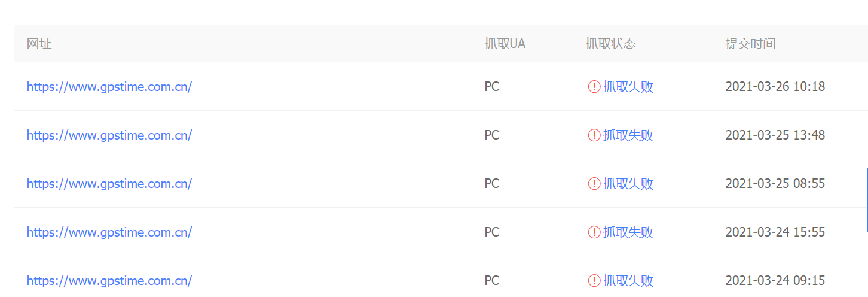Image resolution: width=868 pixels, height=297 pixels.
Task: Open the gpstime URL submitted 2021-03-25 13:48
Action: 109,135
